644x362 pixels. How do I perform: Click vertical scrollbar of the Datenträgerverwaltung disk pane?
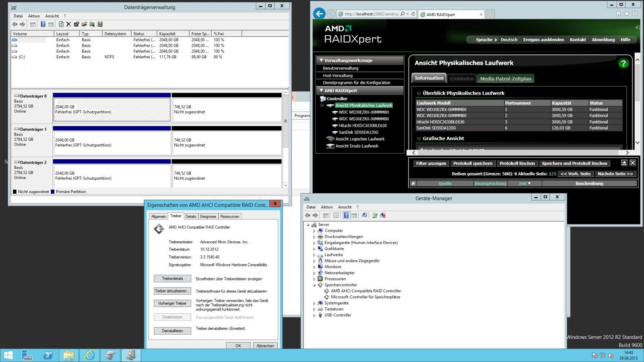coord(285,138)
